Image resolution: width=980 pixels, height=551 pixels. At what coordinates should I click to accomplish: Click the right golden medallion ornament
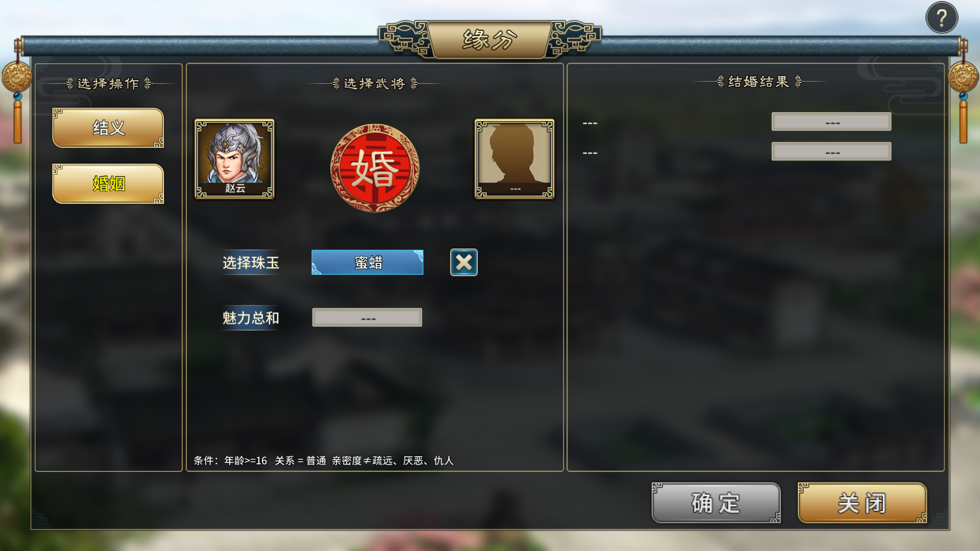pyautogui.click(x=963, y=77)
